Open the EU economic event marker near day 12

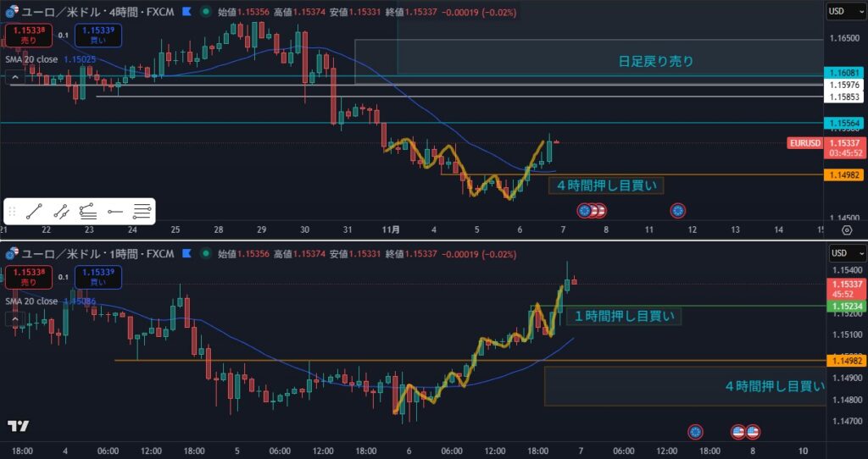tap(677, 210)
